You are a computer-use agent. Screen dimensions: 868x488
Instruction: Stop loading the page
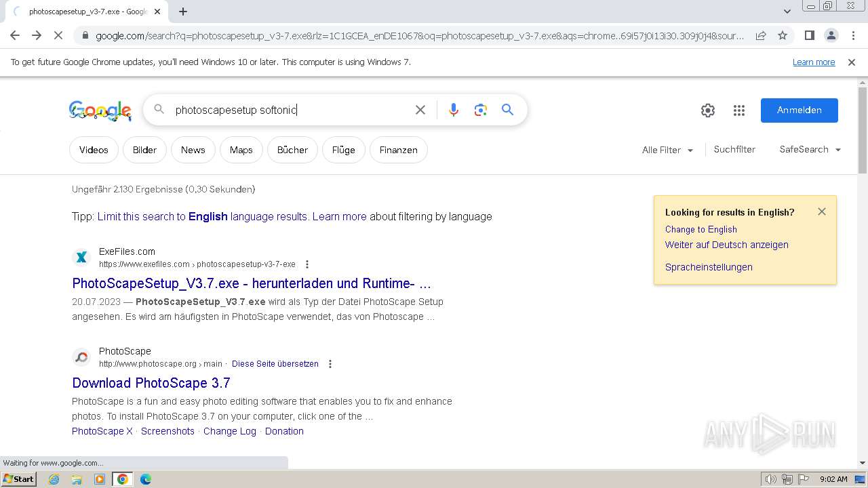pos(58,35)
